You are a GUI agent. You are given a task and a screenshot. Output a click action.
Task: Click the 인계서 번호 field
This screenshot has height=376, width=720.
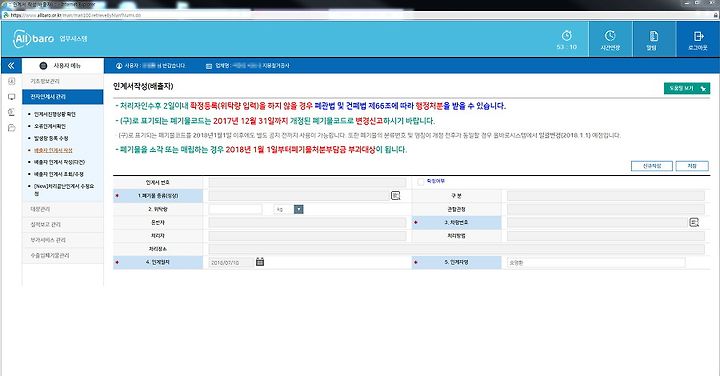[x=307, y=182]
